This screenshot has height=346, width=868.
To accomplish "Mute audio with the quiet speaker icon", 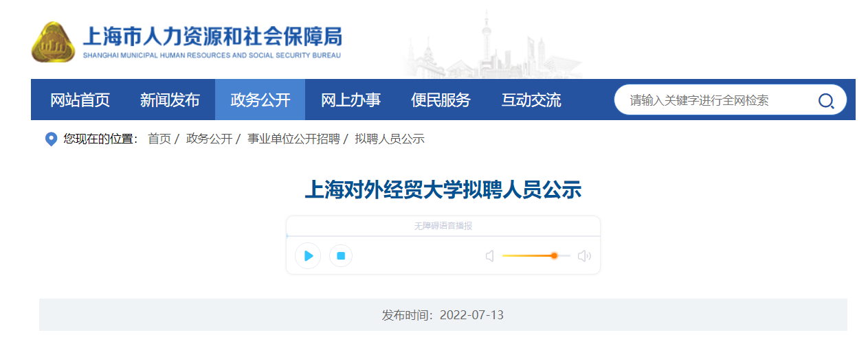I will point(490,256).
